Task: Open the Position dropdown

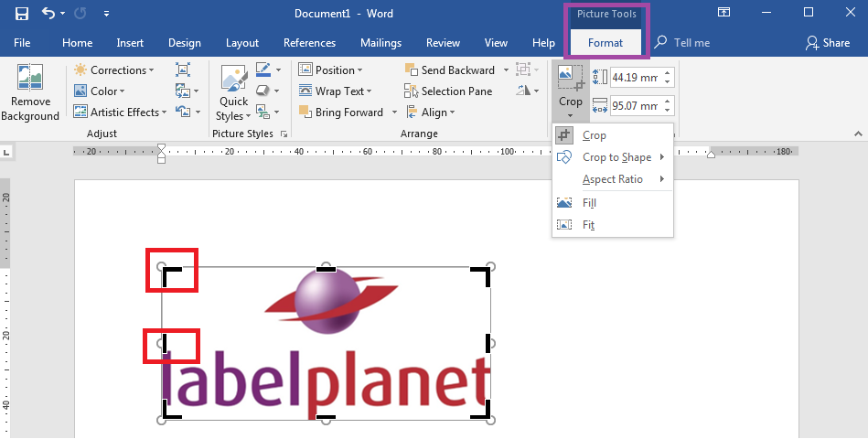Action: (330, 70)
